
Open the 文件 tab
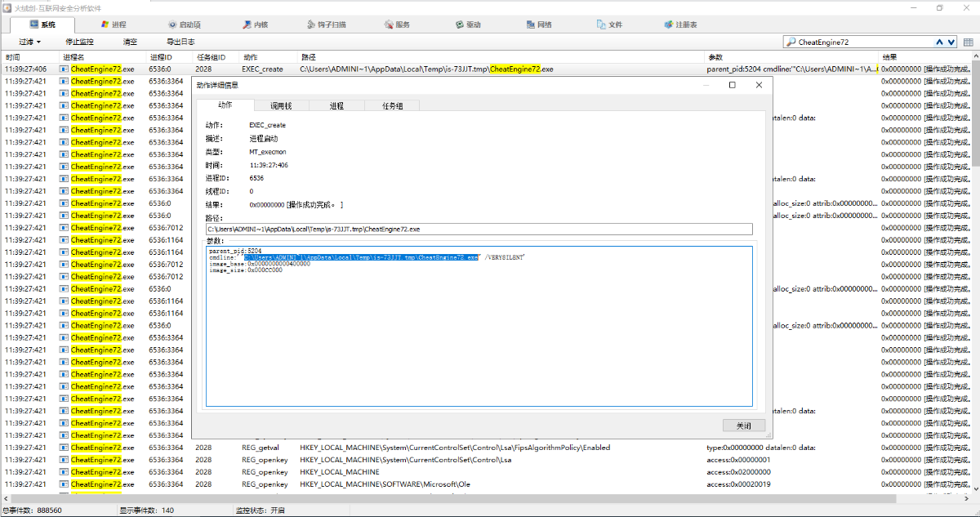pos(609,25)
